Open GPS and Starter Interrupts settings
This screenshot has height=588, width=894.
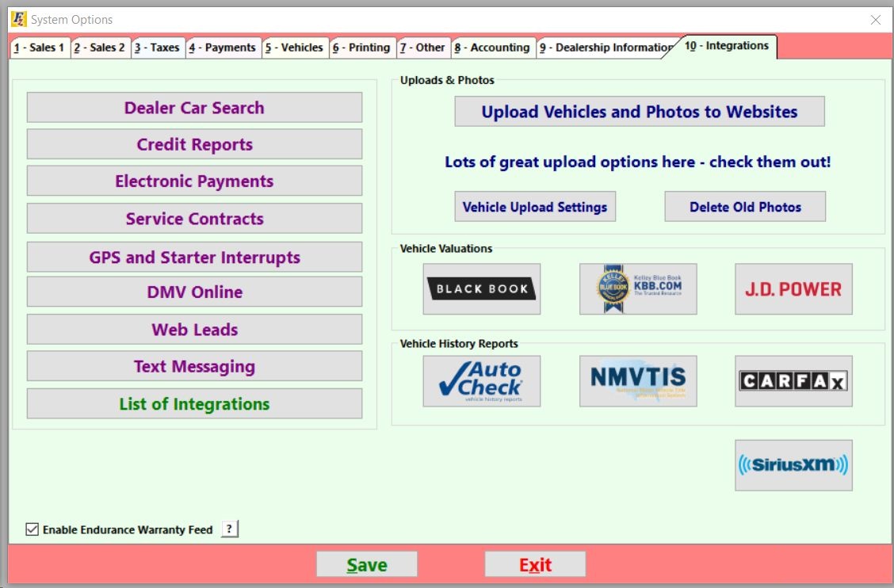click(194, 257)
